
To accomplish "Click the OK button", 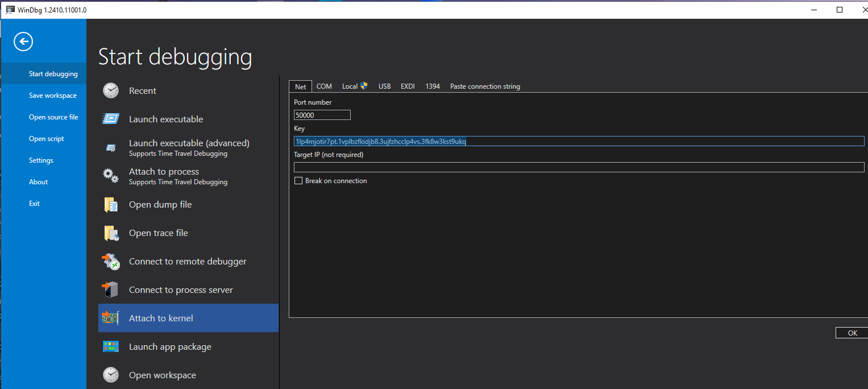I will pyautogui.click(x=852, y=333).
